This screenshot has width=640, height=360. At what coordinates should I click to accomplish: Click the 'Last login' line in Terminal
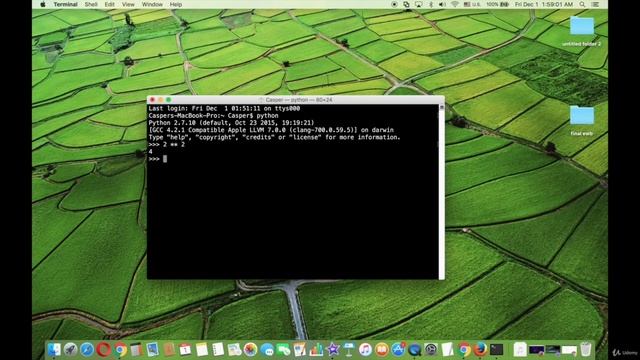pos(224,109)
